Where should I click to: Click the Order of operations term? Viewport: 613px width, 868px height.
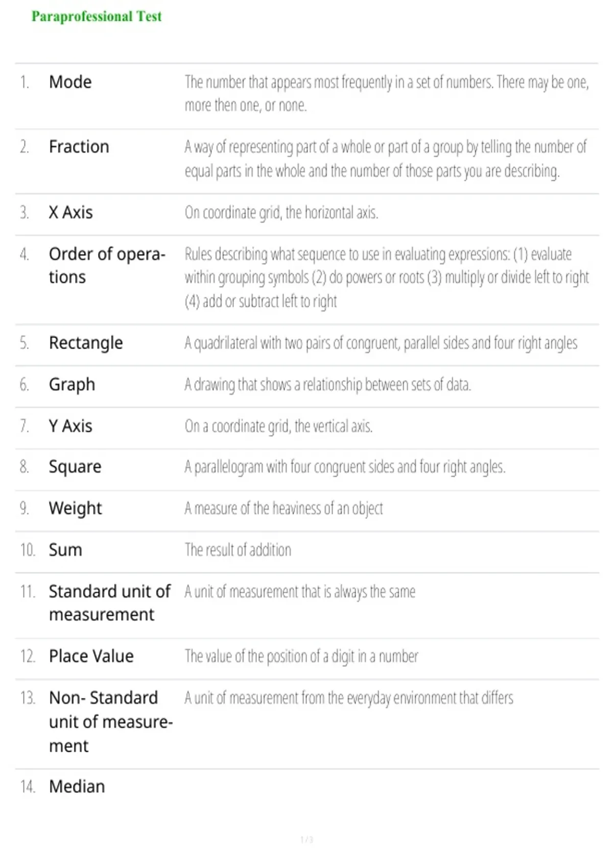[x=107, y=266]
